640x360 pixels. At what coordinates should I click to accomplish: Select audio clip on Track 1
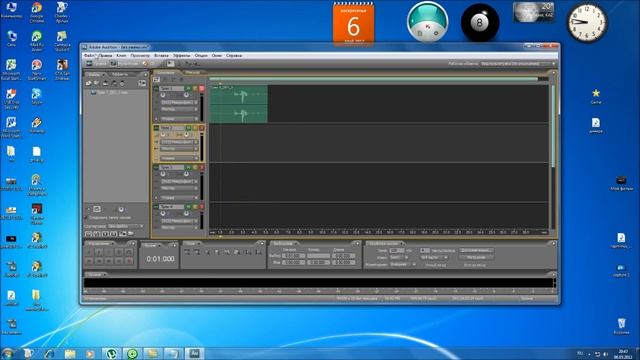tap(238, 104)
